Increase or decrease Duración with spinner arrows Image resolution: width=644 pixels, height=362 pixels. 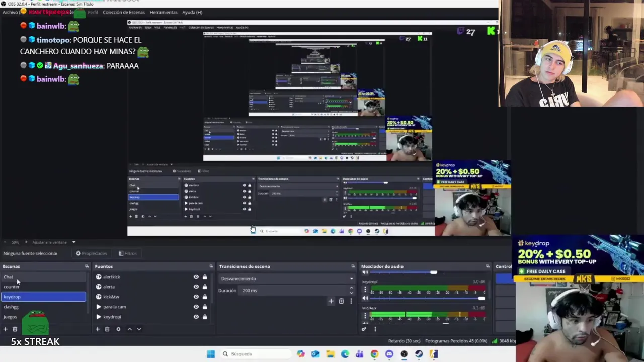click(x=351, y=290)
